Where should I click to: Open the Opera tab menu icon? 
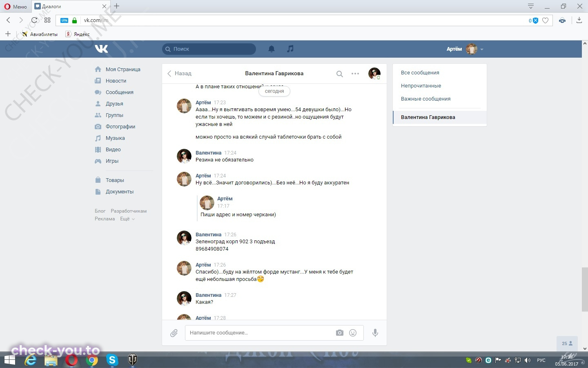(531, 6)
